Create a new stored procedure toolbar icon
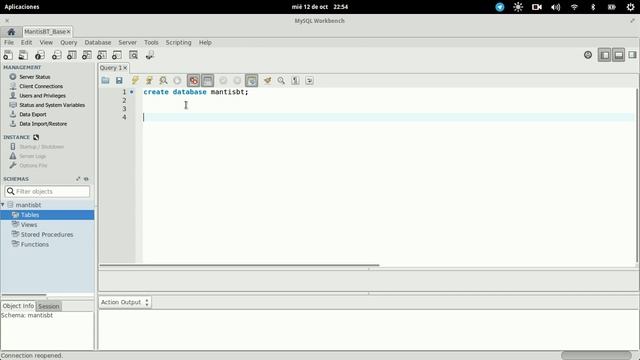Image resolution: width=640 pixels, height=360 pixels. click(x=102, y=55)
